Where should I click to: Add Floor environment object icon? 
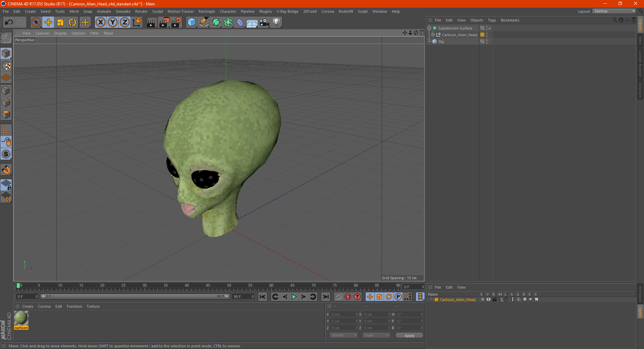click(252, 22)
